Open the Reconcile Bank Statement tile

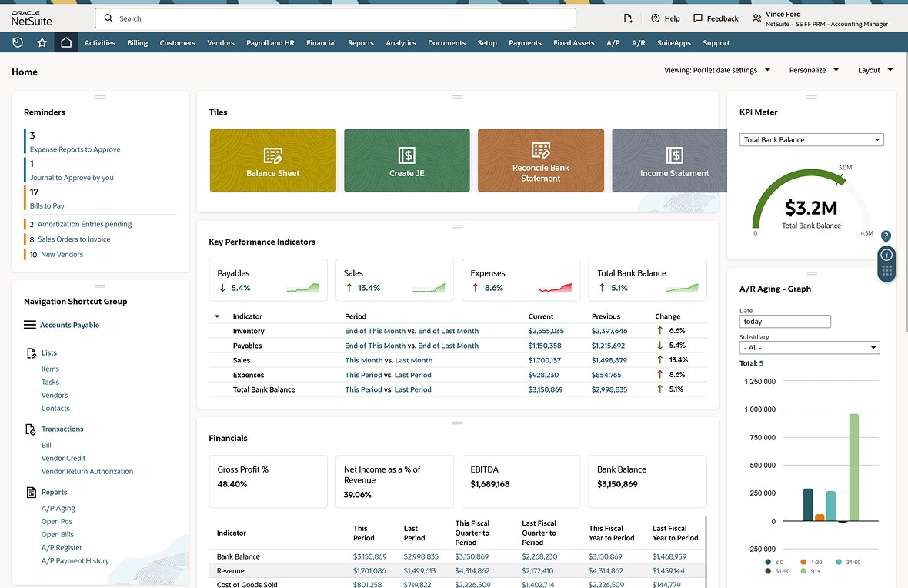(540, 160)
